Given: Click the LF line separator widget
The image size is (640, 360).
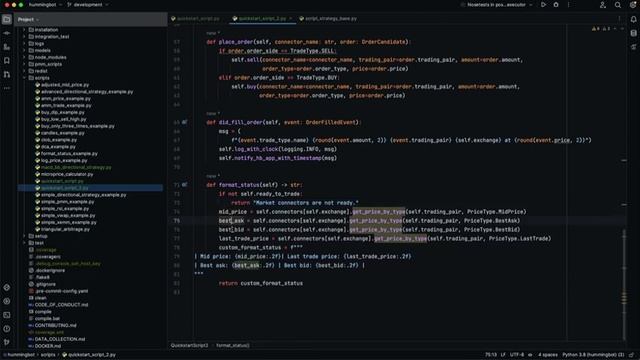Looking at the screenshot, I should click(503, 355).
